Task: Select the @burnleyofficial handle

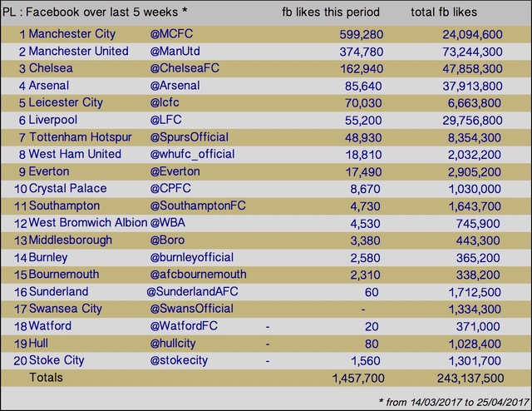Action: click(x=192, y=257)
